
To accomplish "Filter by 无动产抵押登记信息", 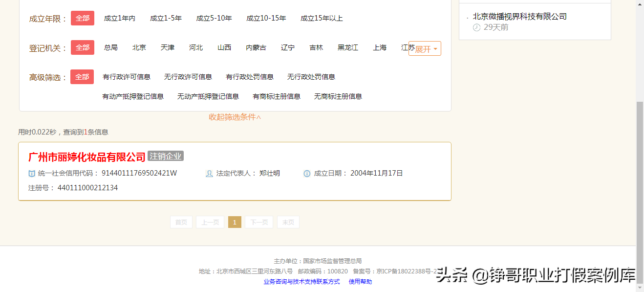I will coord(208,96).
